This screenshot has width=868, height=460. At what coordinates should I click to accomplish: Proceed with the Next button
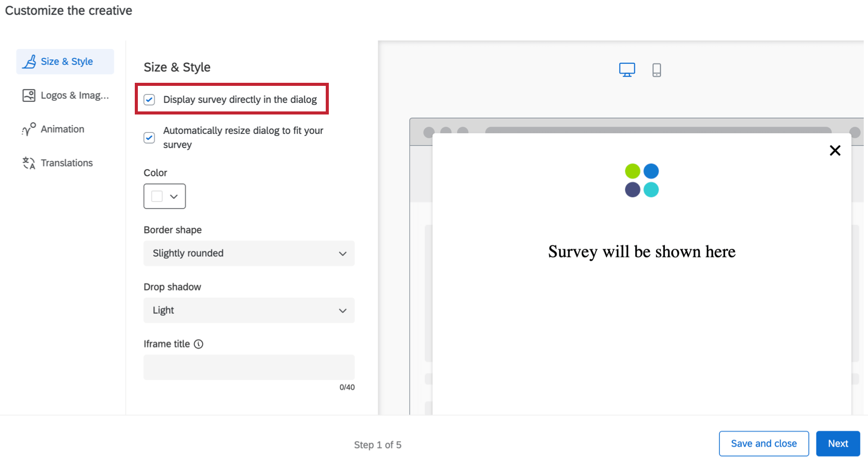[x=837, y=443]
